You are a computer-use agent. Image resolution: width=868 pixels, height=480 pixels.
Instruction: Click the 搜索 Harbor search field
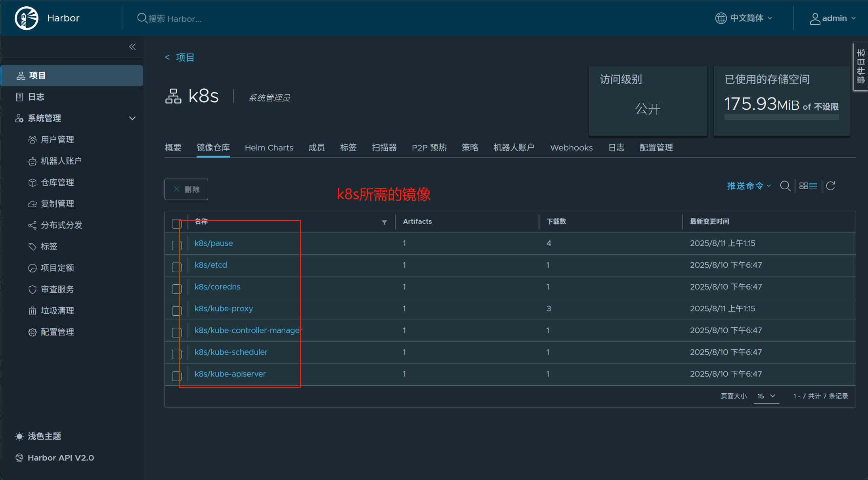174,19
